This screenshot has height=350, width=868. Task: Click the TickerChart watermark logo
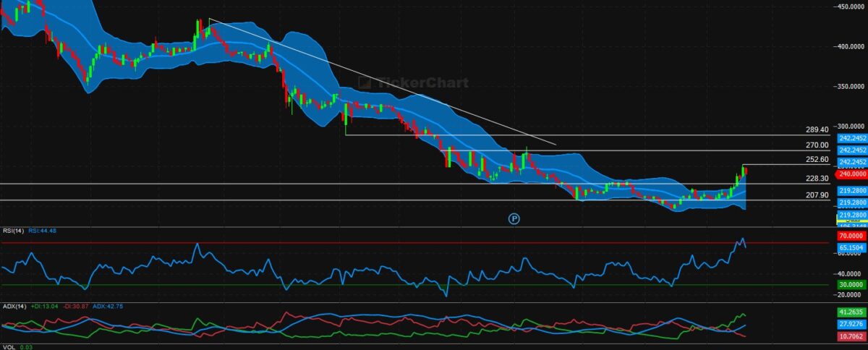pos(413,83)
